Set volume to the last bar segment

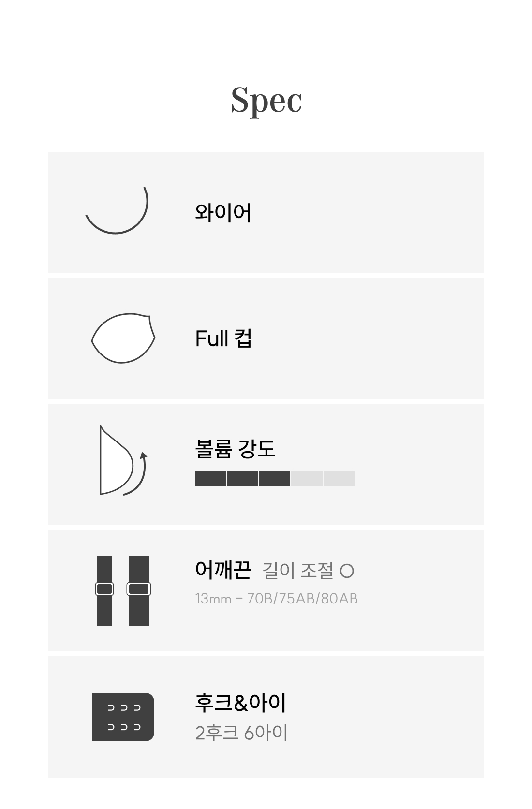(339, 479)
